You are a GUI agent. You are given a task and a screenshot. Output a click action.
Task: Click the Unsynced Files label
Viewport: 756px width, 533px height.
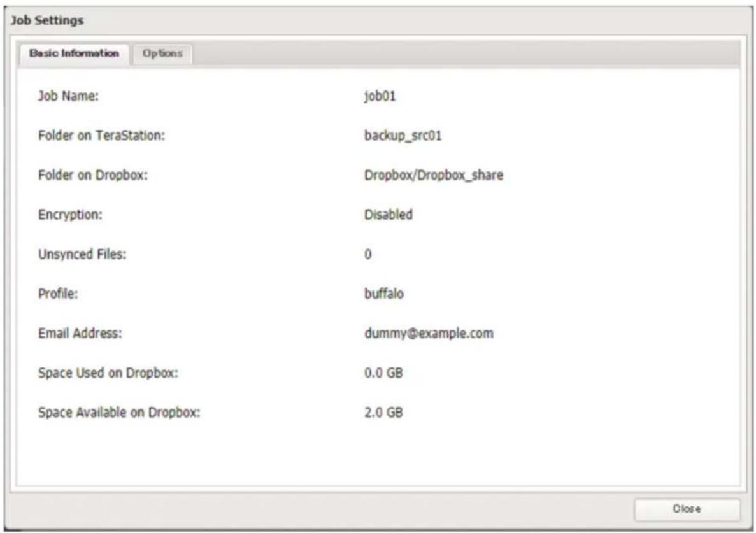pos(82,254)
